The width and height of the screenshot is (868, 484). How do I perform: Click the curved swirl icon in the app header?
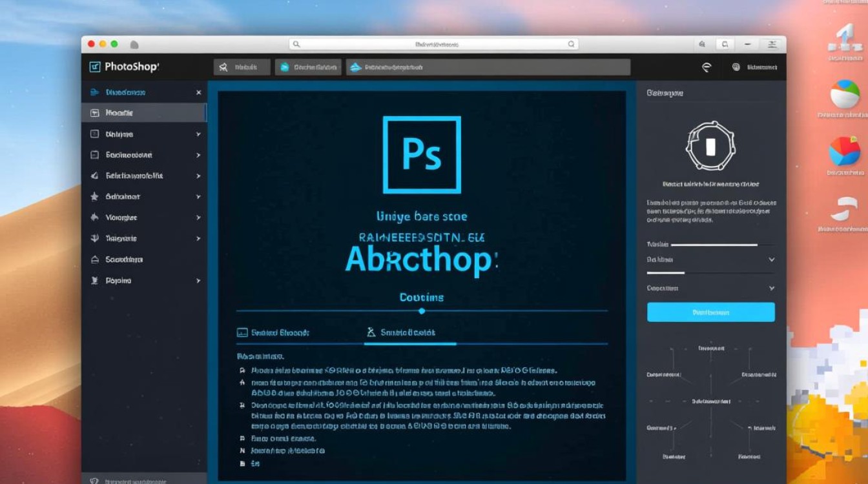click(x=707, y=66)
